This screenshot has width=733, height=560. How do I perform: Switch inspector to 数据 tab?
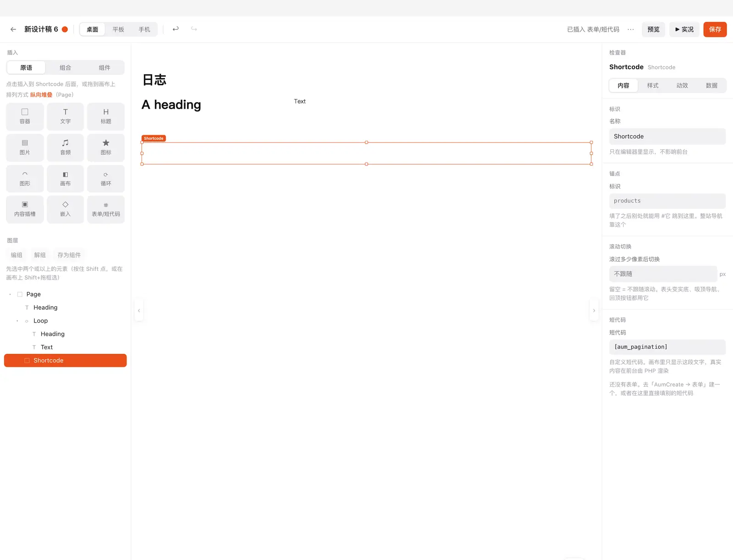click(711, 85)
